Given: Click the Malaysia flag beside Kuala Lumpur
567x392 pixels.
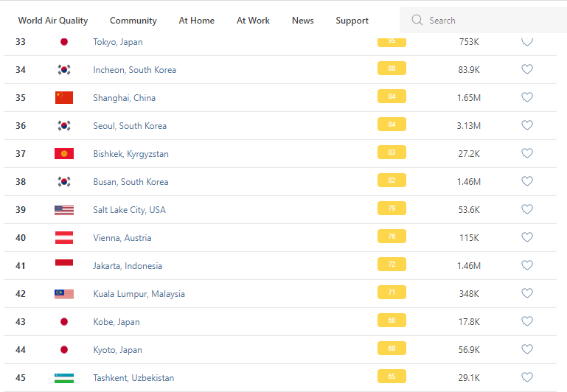Looking at the screenshot, I should [x=64, y=294].
